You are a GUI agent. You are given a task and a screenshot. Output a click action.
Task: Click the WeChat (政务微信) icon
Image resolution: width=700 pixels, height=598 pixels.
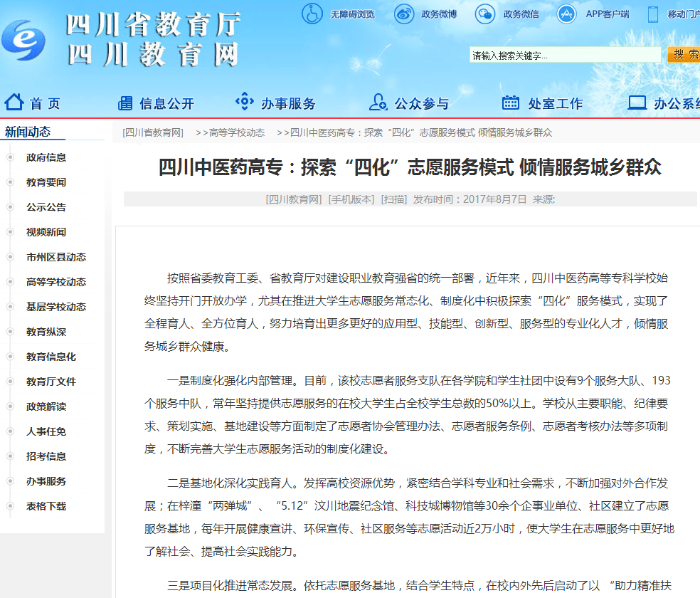click(485, 14)
